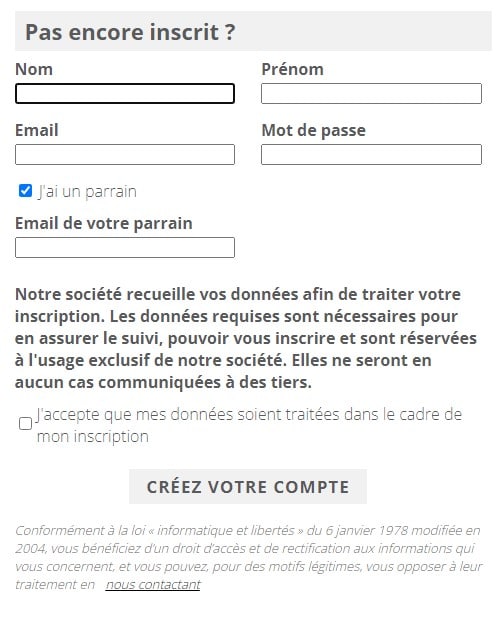The height and width of the screenshot is (622, 504).
Task: Select the Email input field under Nom
Action: click(x=125, y=154)
